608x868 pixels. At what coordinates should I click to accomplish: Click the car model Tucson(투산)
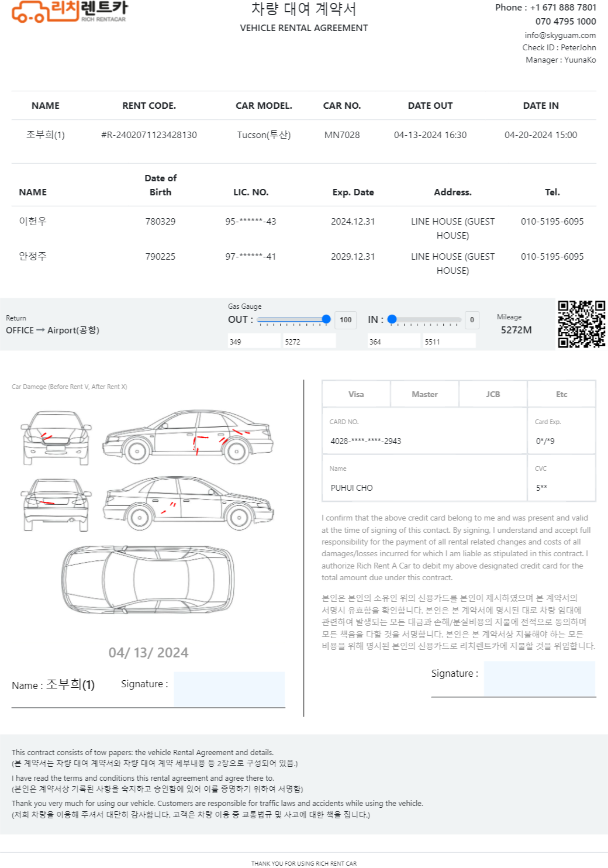(264, 135)
